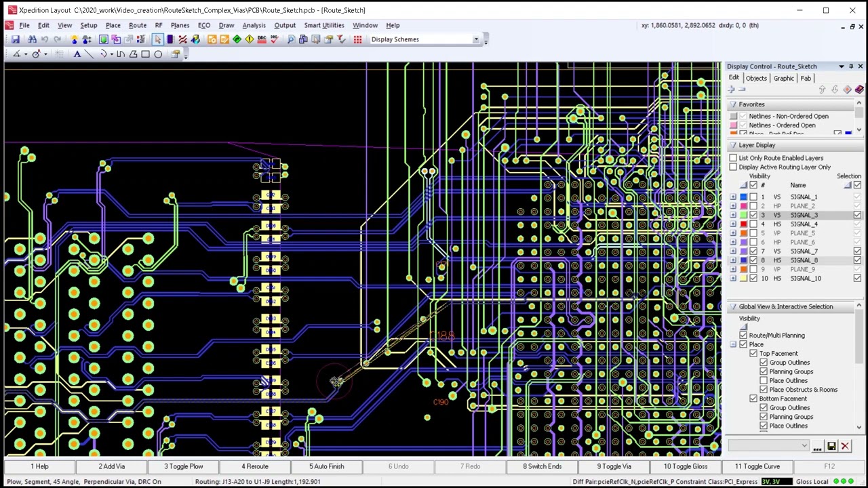Viewport: 868px width, 488px height.
Task: Click the floppy save icon in Display Control
Action: pos(831,446)
